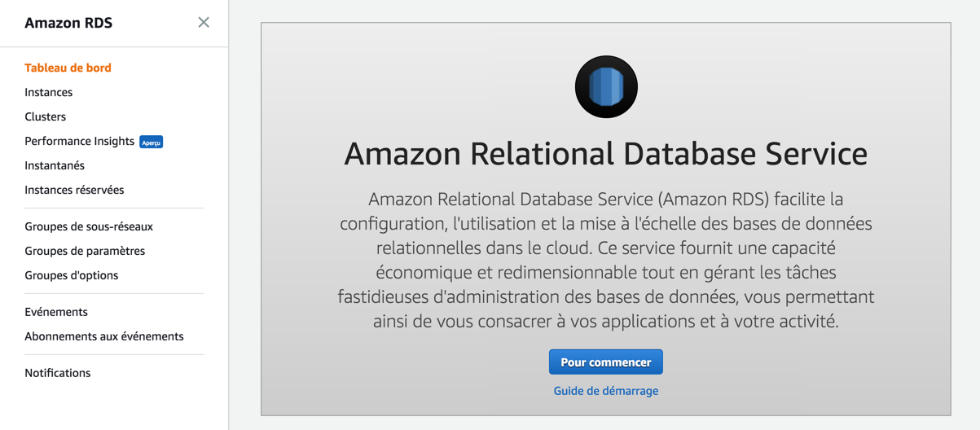Select Groupes de sous-réseaux
The image size is (980, 430).
click(x=89, y=226)
